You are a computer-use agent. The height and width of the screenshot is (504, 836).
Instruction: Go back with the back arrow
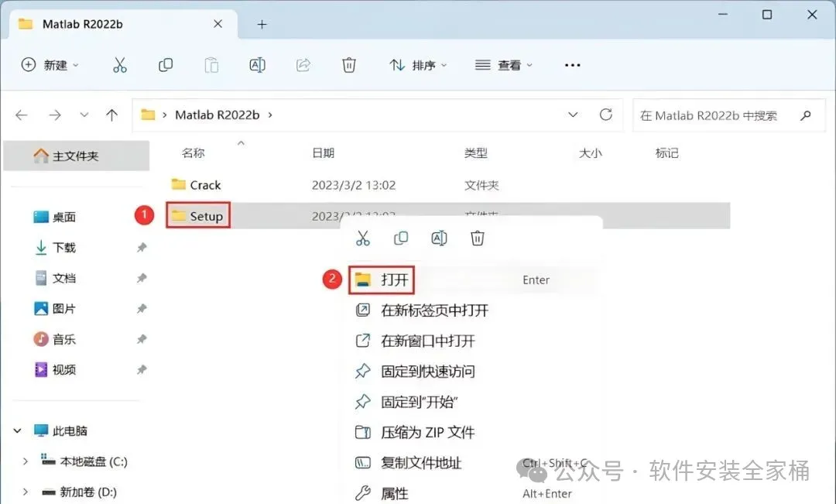(x=22, y=115)
